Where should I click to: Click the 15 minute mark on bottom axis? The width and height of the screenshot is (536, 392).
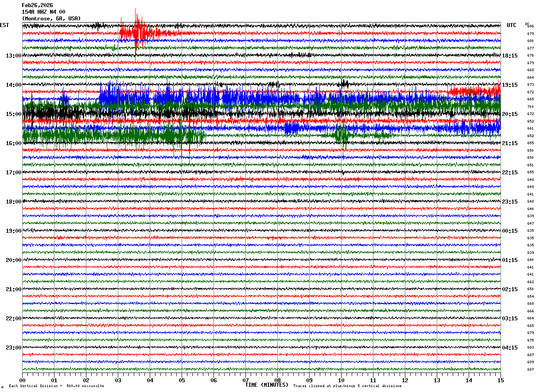click(x=500, y=380)
